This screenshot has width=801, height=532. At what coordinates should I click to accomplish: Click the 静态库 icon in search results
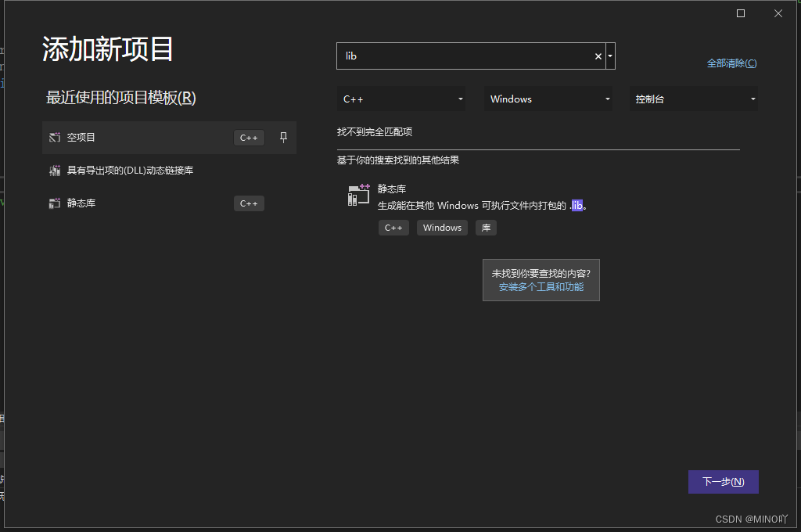(x=357, y=195)
